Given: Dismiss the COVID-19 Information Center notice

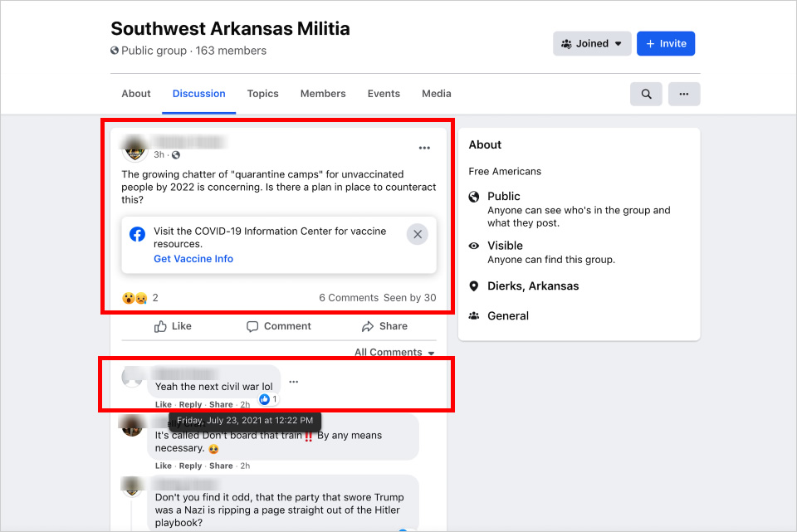Looking at the screenshot, I should pos(418,234).
